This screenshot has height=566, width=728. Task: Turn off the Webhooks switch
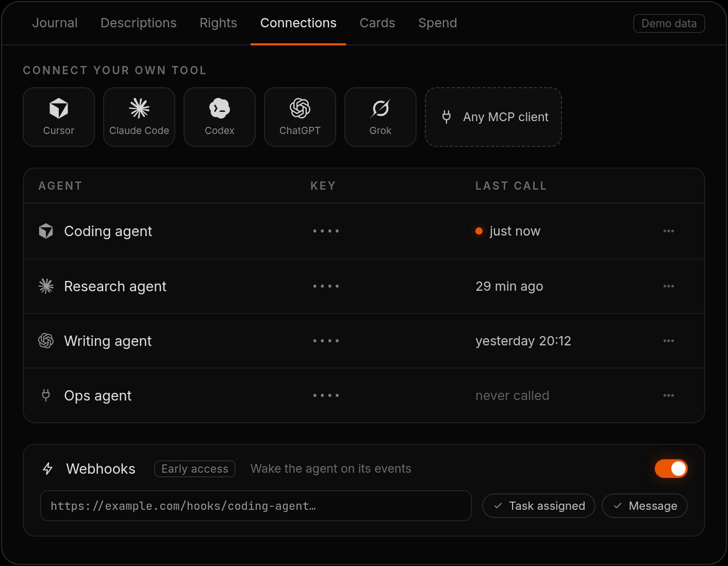(671, 469)
